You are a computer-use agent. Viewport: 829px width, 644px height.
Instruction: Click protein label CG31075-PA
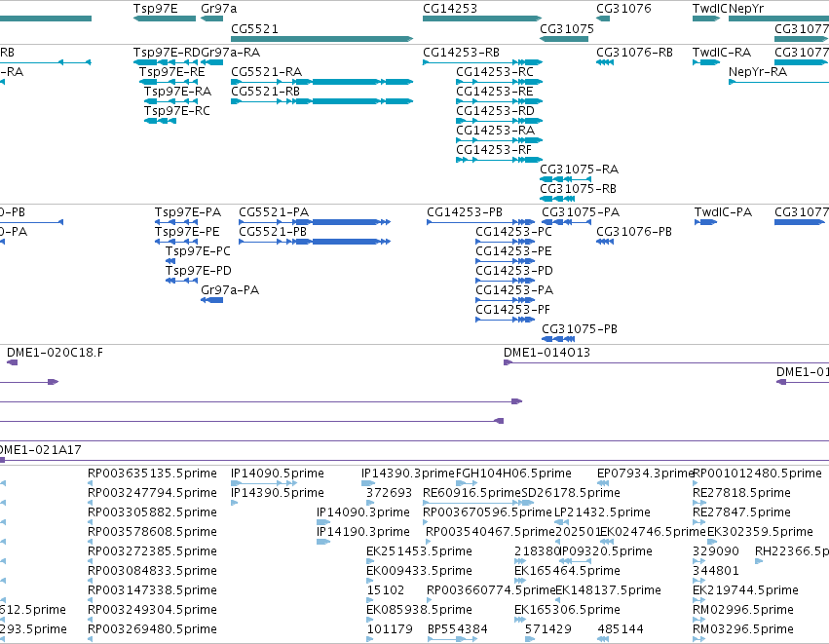[x=581, y=212]
